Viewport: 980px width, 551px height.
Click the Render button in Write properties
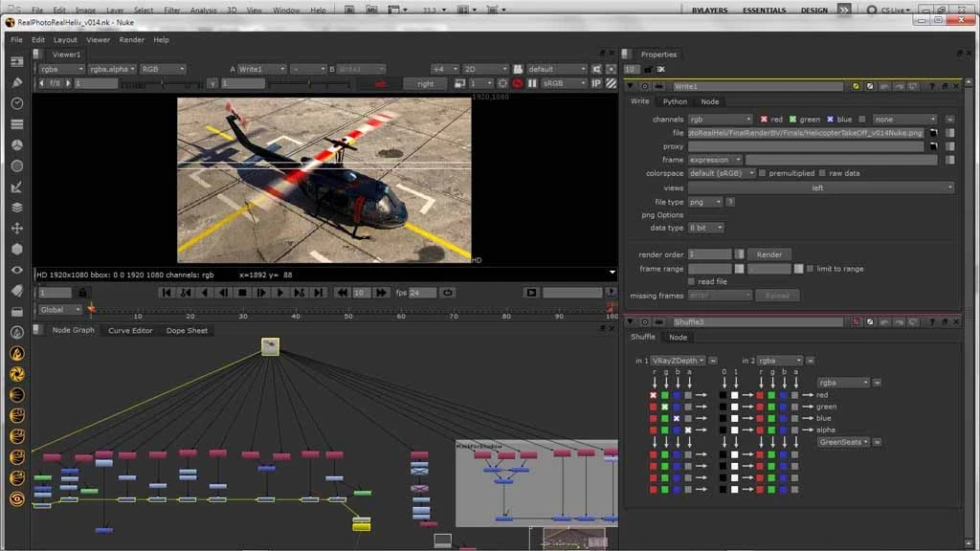click(769, 254)
